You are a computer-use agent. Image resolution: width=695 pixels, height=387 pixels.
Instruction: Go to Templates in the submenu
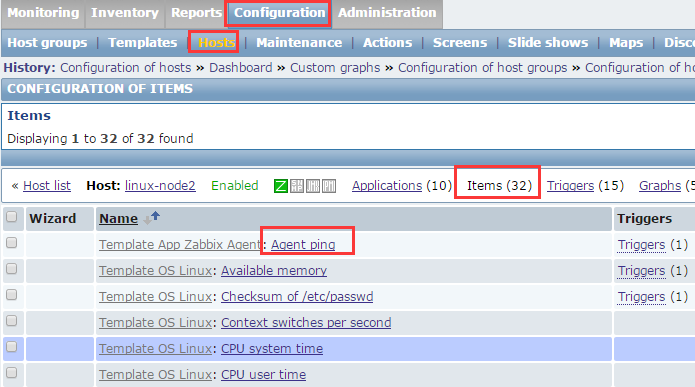click(x=142, y=43)
